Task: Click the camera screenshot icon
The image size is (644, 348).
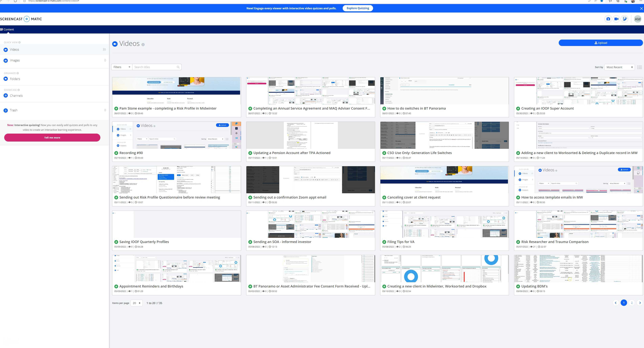Action: 608,19
